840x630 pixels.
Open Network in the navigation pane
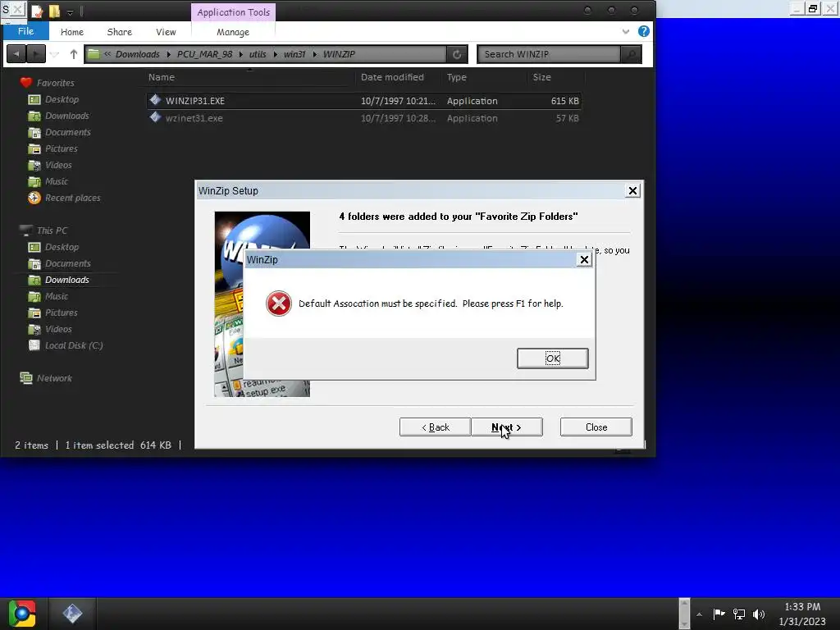coord(54,378)
